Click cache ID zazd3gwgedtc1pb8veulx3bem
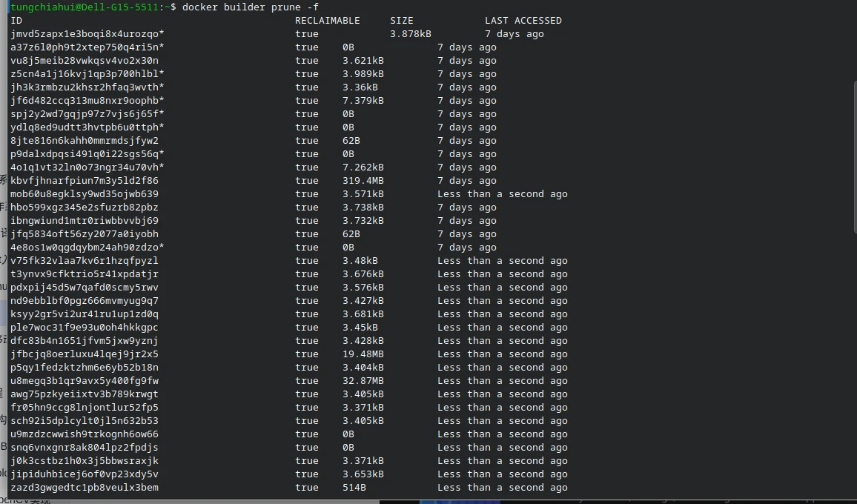Screen dimensions: 857x504 (x=85, y=487)
